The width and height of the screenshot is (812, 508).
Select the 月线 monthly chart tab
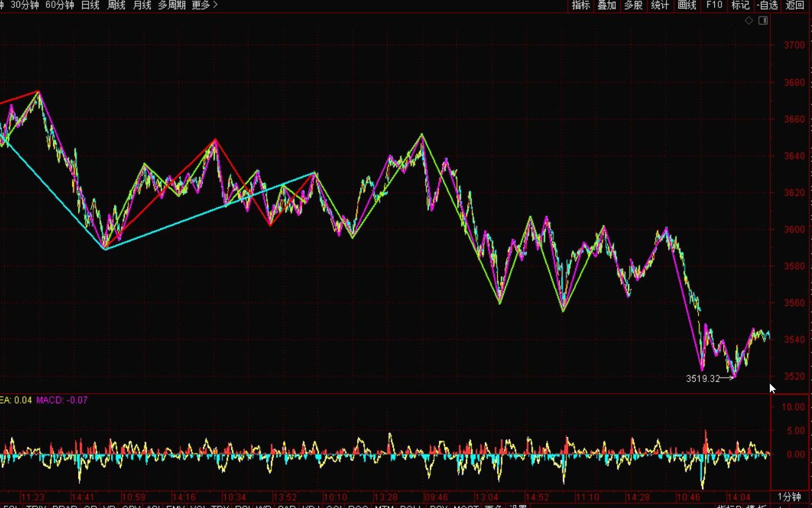tap(142, 5)
